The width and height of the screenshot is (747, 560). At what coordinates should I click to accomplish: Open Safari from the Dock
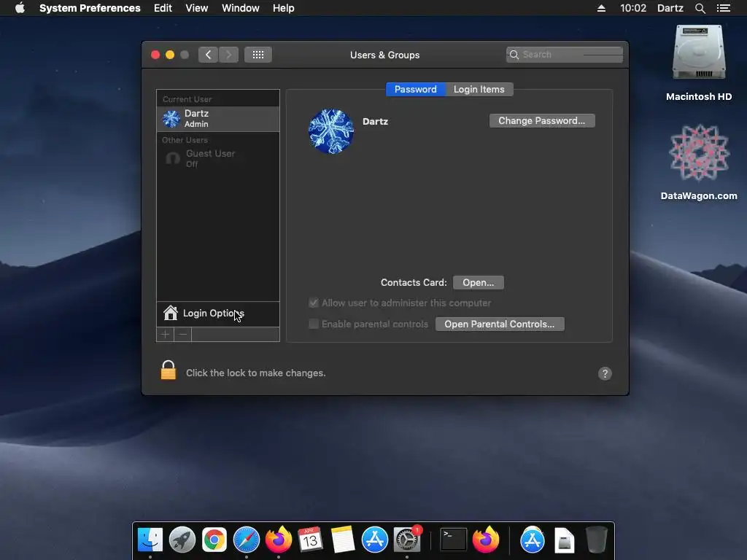[247, 540]
